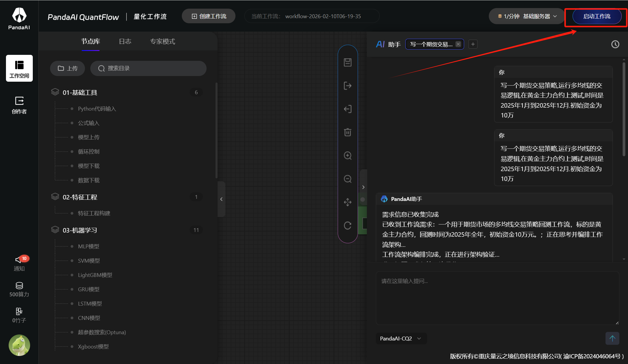Screen dimensions: 628x364
Task: Select the LightGBM模型 node
Action: click(x=95, y=275)
